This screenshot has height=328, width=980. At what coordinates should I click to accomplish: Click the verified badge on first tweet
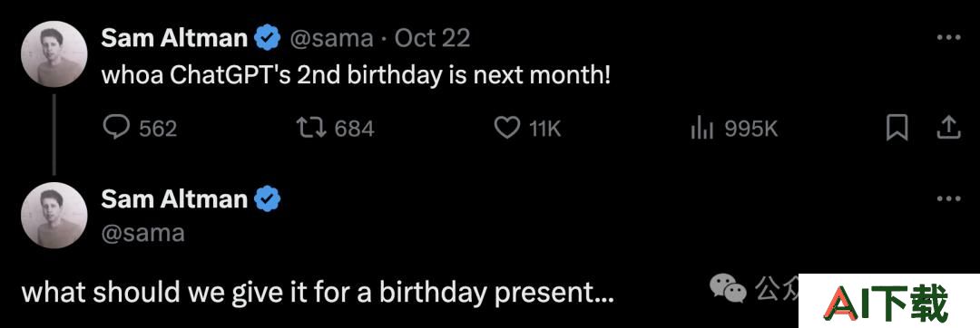pos(268,39)
